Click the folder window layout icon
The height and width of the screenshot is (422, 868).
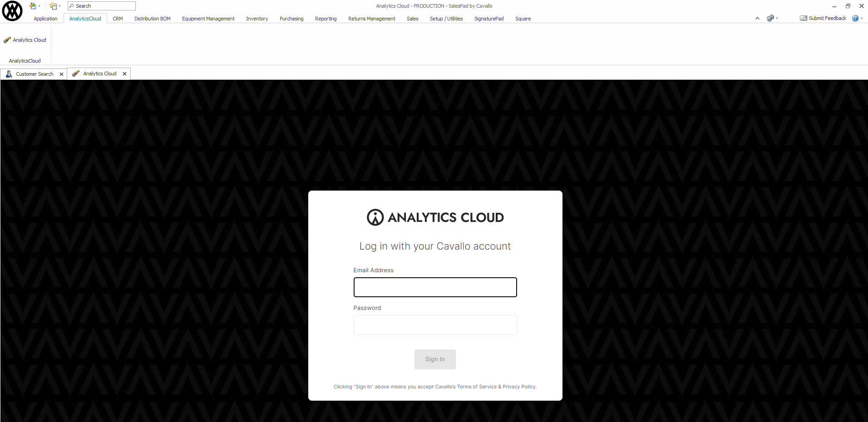click(53, 6)
